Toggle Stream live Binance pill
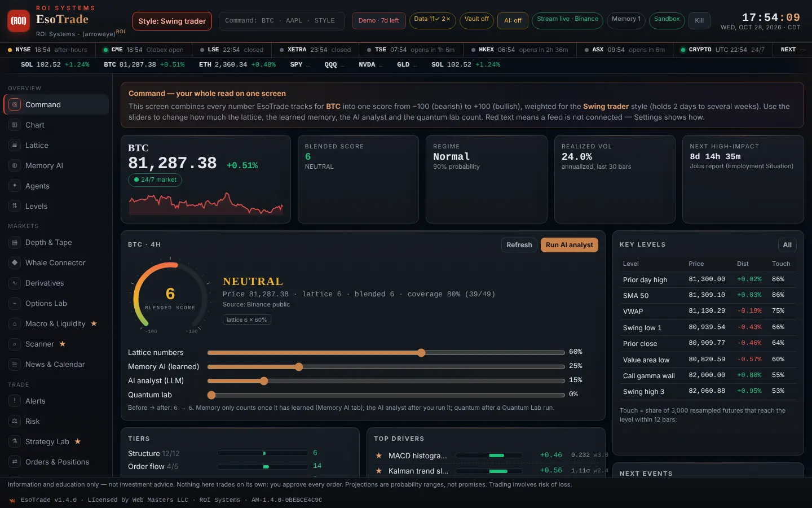Viewport: 812px width, 508px height. coord(567,20)
